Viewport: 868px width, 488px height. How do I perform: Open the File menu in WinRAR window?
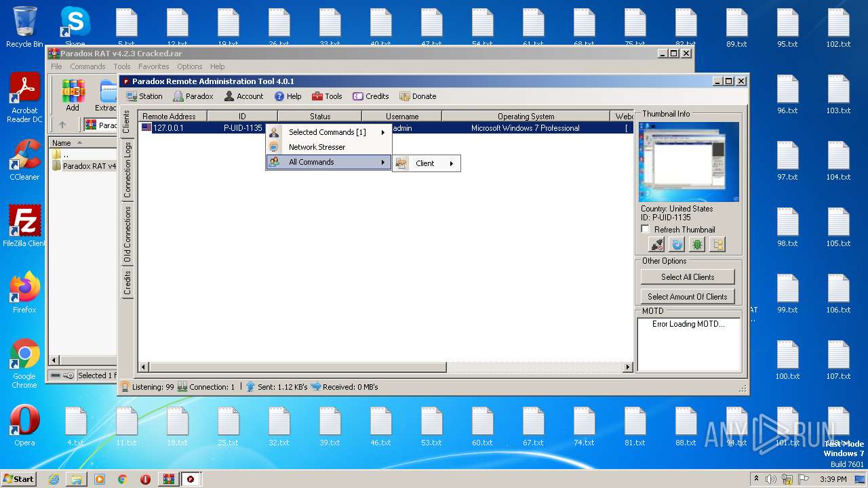click(56, 66)
